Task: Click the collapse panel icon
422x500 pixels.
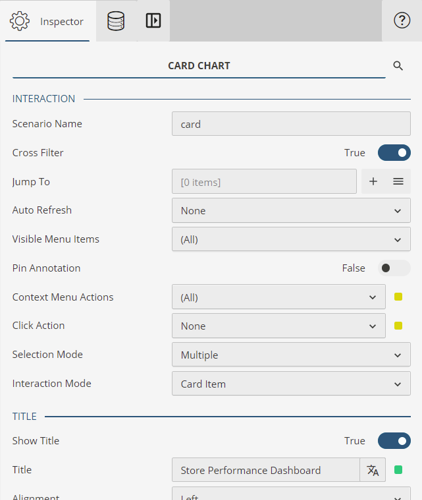Action: pyautogui.click(x=153, y=21)
